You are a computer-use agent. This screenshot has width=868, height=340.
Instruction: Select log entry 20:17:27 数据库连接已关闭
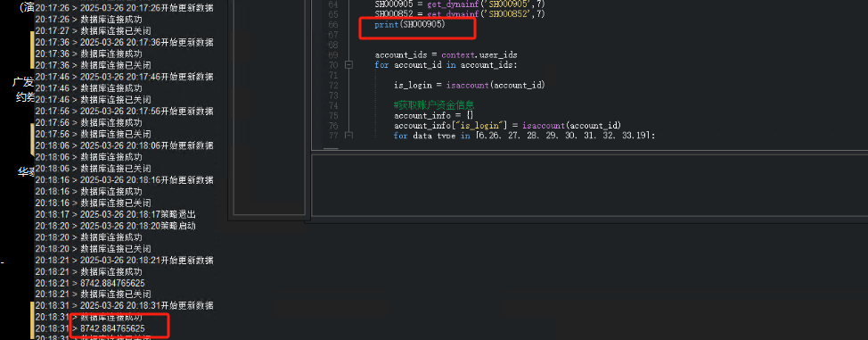[x=93, y=31]
